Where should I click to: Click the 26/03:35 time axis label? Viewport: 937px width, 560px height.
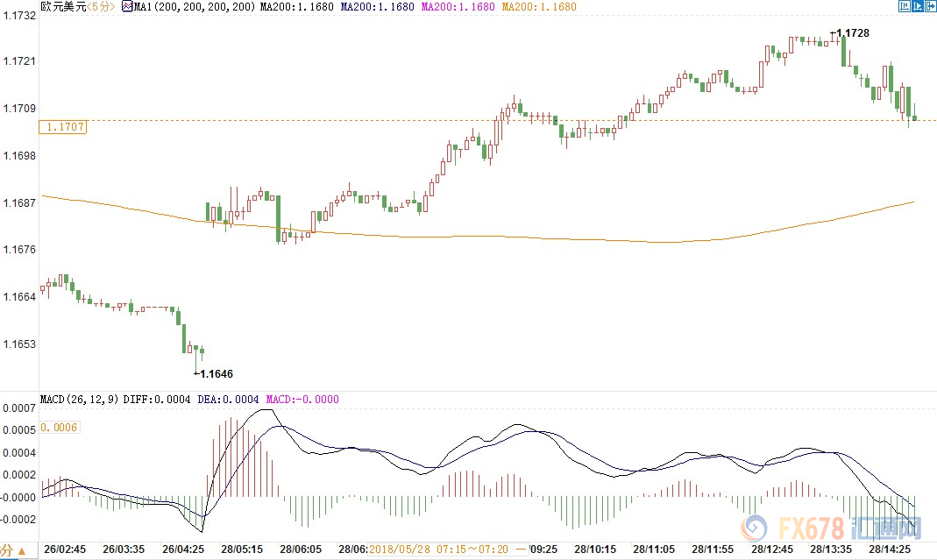click(124, 549)
